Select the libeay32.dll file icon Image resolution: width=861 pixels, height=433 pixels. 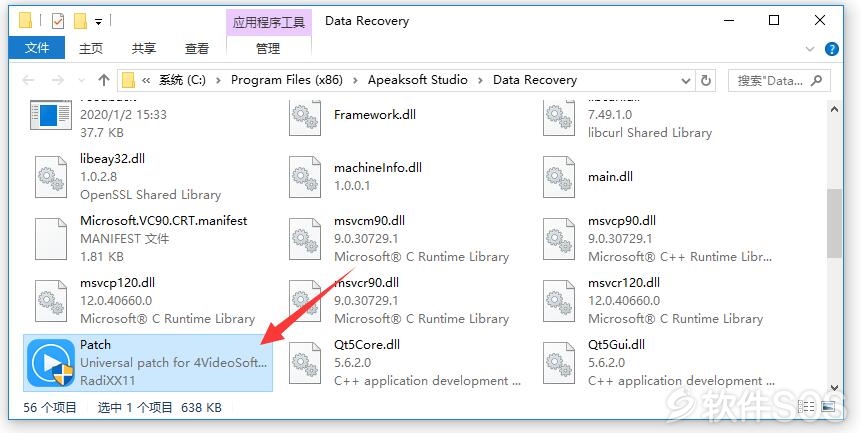click(x=51, y=177)
